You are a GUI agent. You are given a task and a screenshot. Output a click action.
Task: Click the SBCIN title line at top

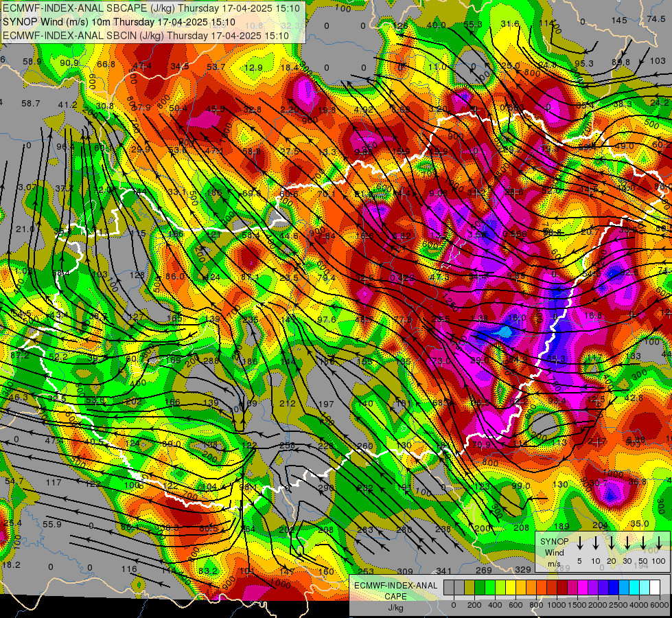point(146,36)
